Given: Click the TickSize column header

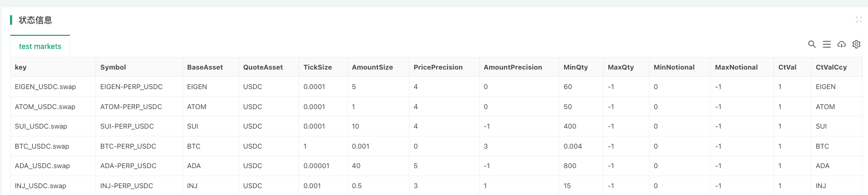Looking at the screenshot, I should coord(318,67).
